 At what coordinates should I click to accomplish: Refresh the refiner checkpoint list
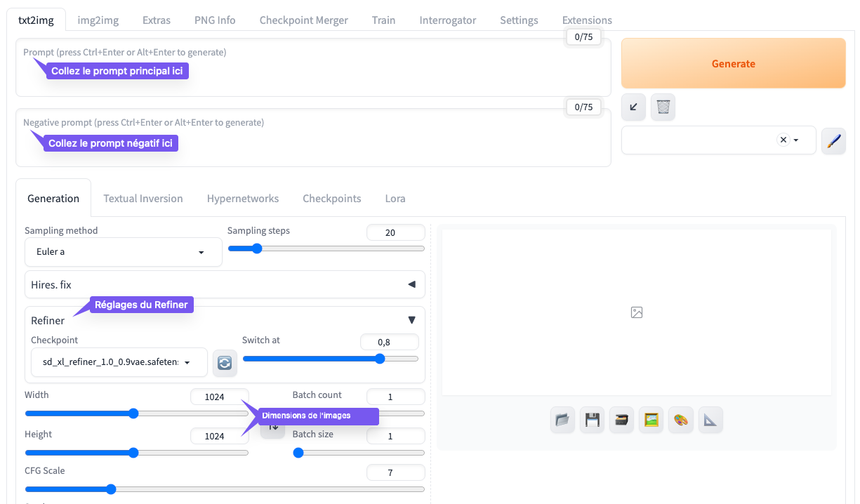[x=225, y=362]
